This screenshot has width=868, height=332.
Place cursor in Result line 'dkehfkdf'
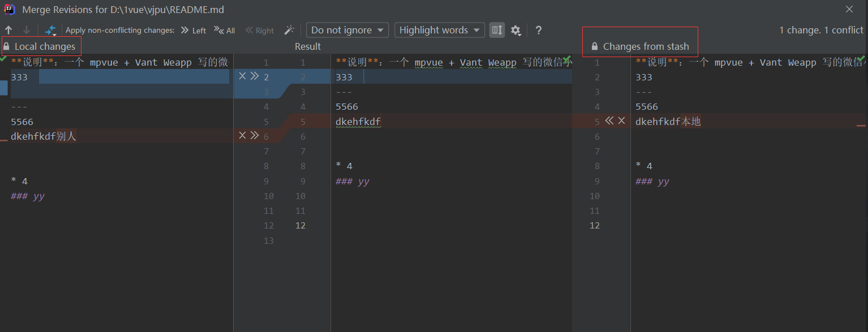click(358, 121)
